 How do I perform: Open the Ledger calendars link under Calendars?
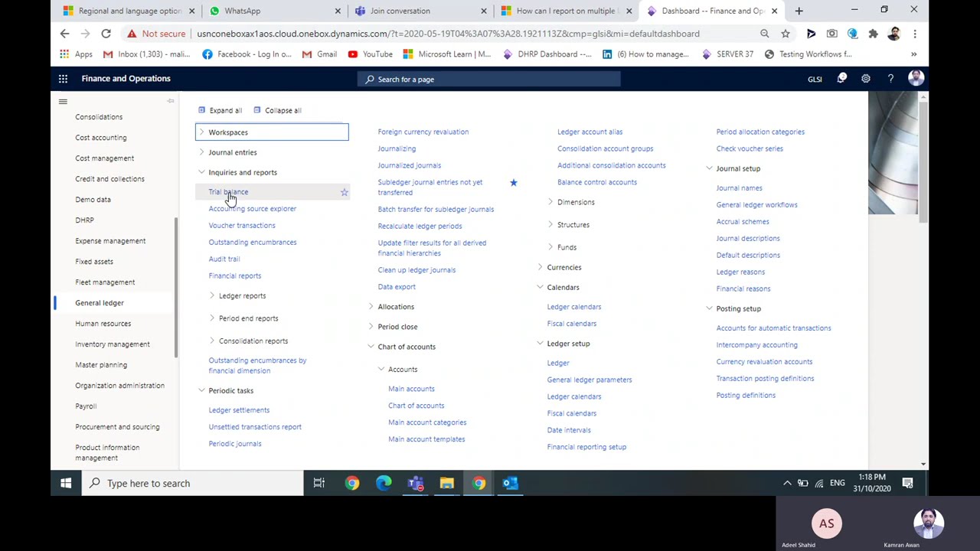[x=574, y=307]
